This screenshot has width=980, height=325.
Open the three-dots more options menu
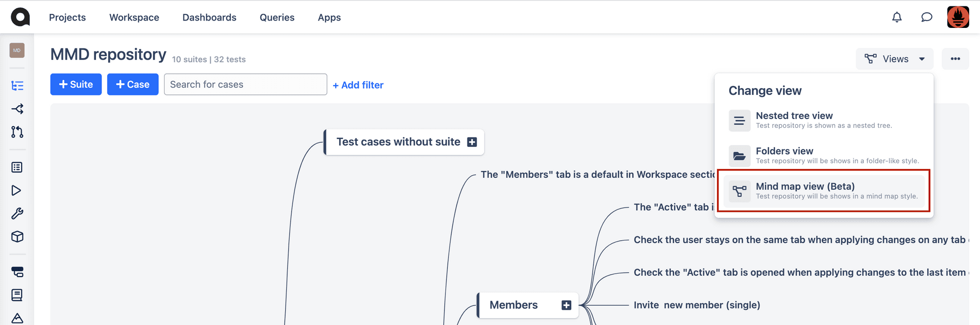(x=955, y=59)
